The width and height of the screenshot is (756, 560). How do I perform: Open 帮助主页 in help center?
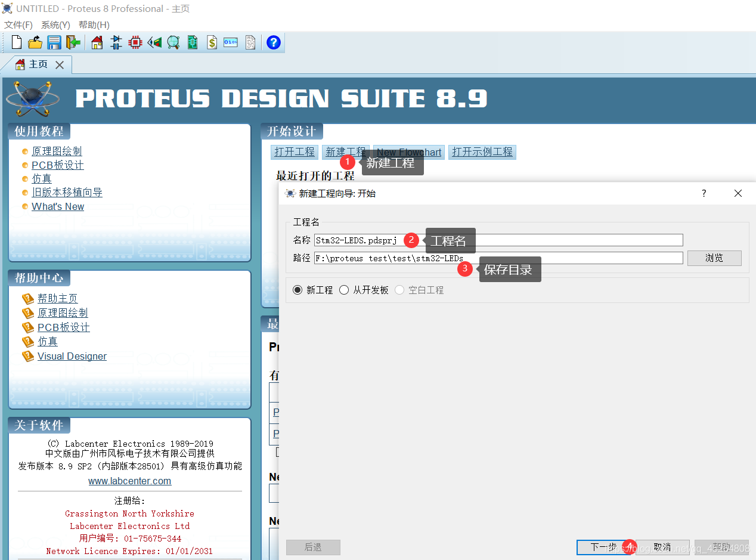58,299
